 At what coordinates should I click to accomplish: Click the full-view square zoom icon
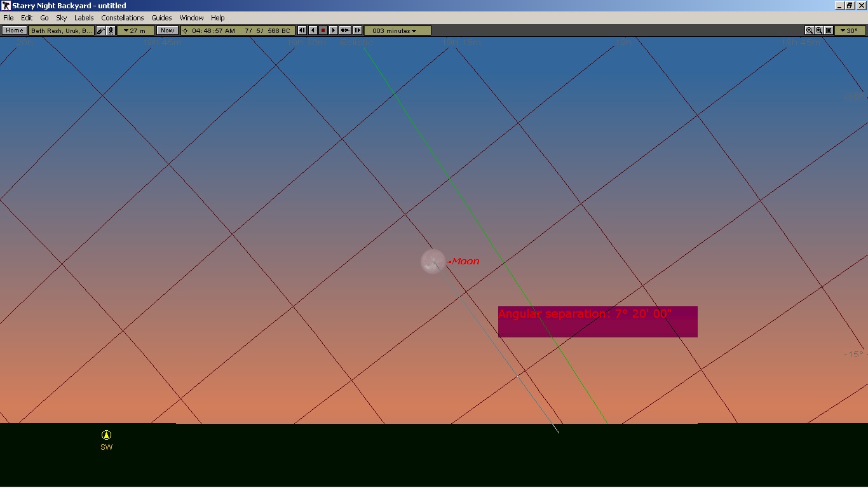pyautogui.click(x=829, y=30)
